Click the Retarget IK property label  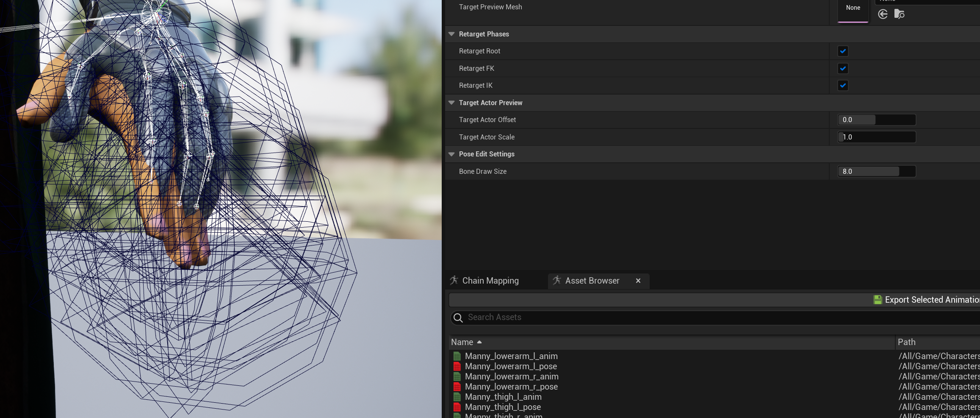point(476,86)
